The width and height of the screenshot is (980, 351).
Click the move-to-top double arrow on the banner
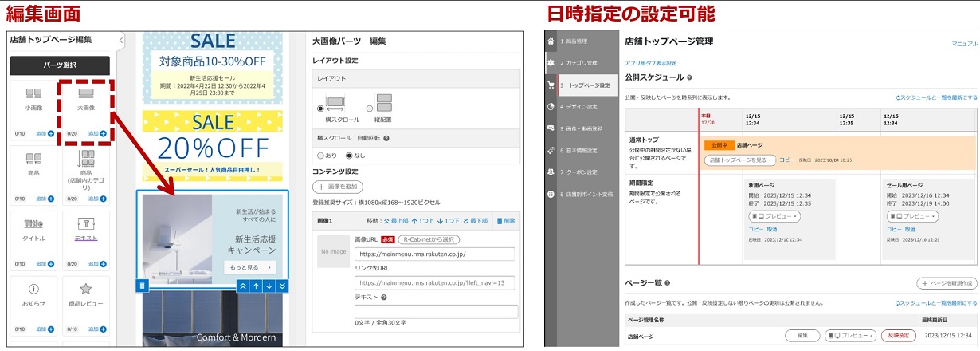244,286
